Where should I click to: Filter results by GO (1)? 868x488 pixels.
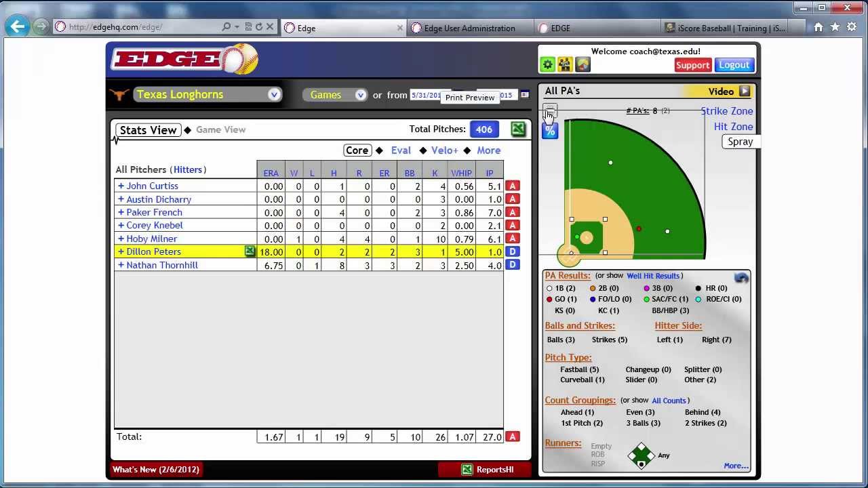click(561, 299)
